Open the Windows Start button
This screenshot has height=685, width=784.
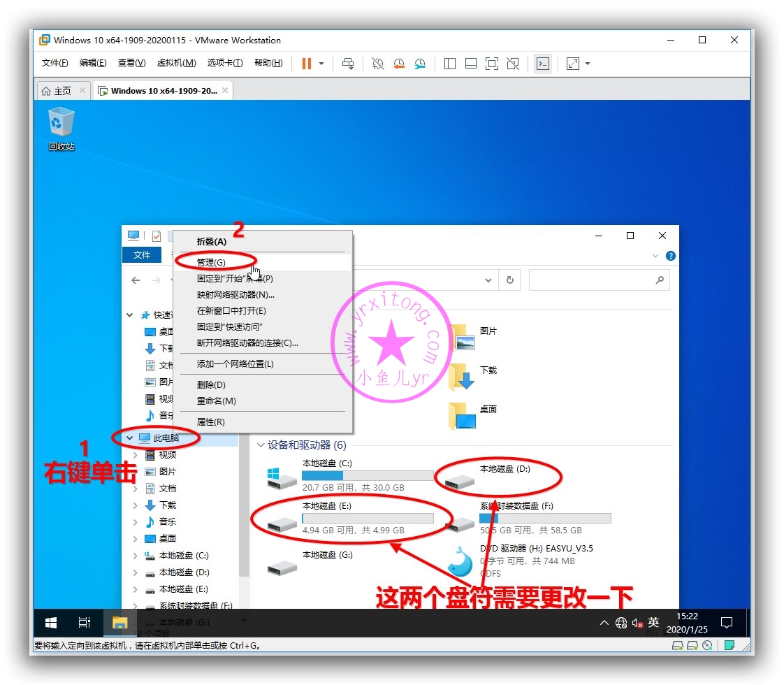coord(51,623)
